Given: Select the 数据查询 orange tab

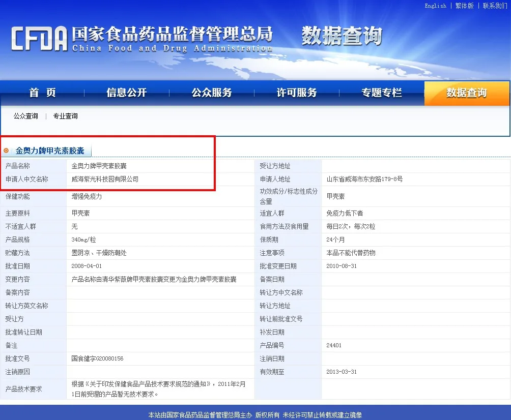Looking at the screenshot, I should tap(467, 93).
